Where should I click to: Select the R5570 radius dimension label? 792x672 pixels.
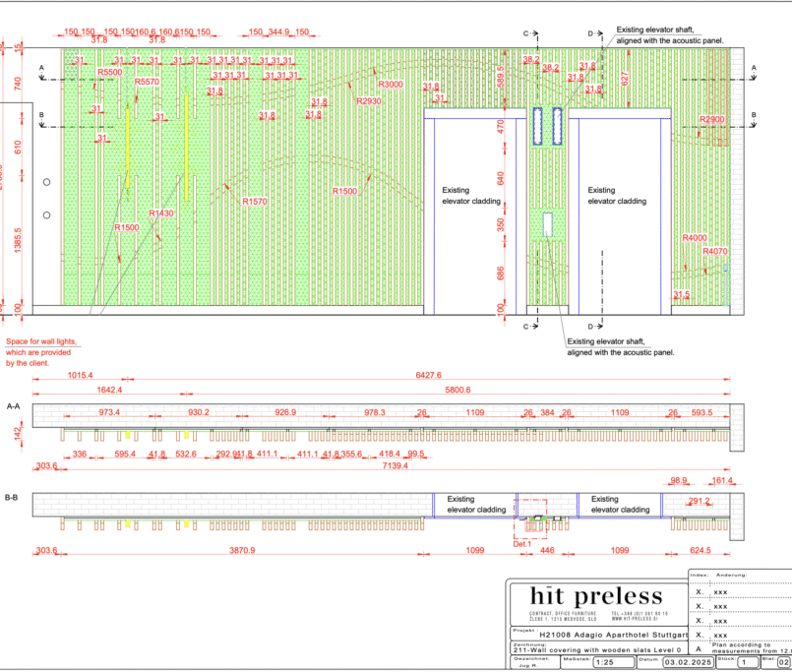coord(147,82)
